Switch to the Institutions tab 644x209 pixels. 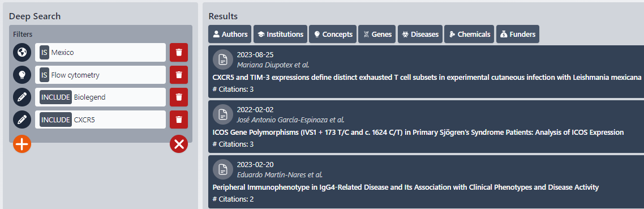pyautogui.click(x=281, y=34)
